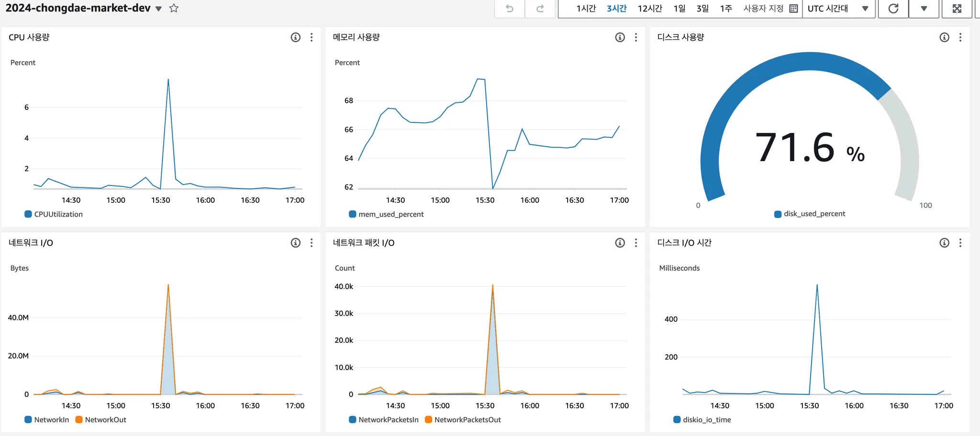The width and height of the screenshot is (980, 436).
Task: Show info for 메모리 사용량 widget
Action: [620, 37]
